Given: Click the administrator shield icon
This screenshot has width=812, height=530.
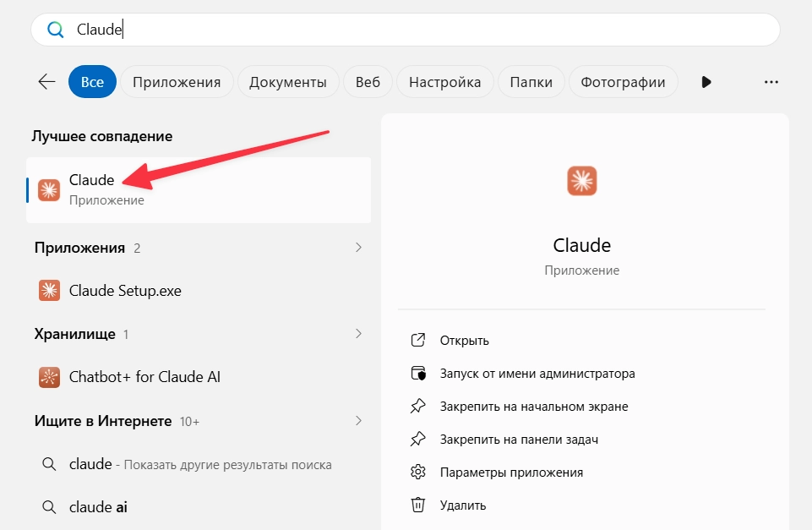Looking at the screenshot, I should coord(418,373).
